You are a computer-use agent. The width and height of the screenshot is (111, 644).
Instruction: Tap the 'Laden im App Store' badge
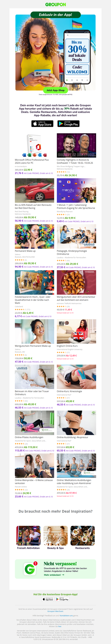[42, 124]
